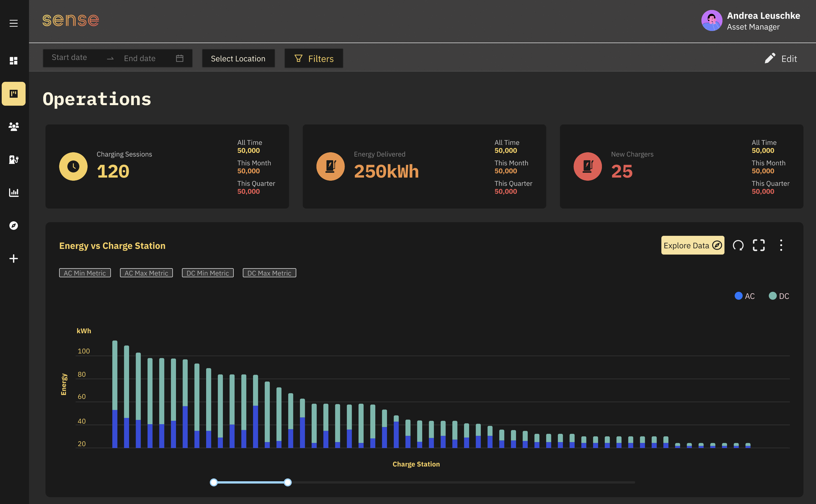Viewport: 816px width, 504px height.
Task: Open the compass explore sidebar icon
Action: (x=14, y=225)
